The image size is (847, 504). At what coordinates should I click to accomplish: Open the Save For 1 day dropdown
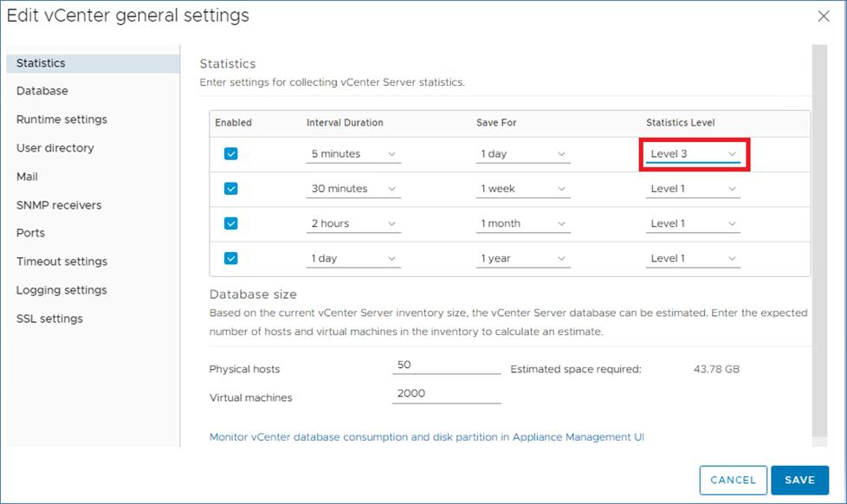523,154
